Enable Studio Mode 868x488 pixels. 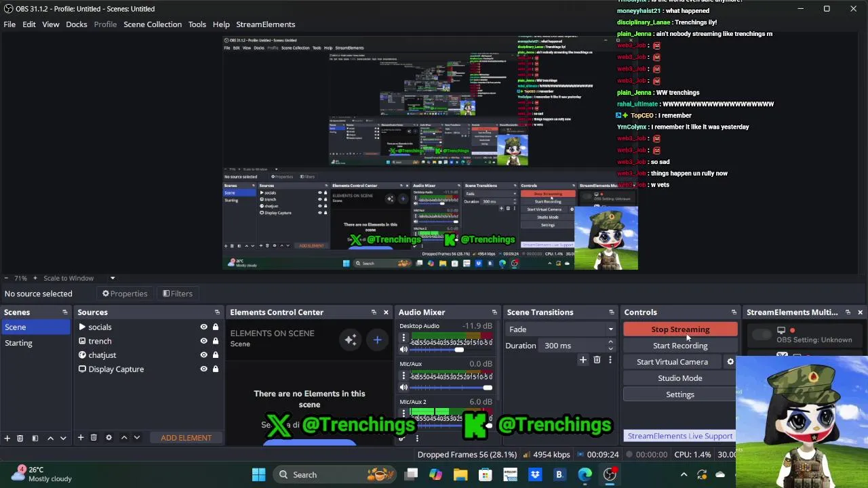pos(680,378)
